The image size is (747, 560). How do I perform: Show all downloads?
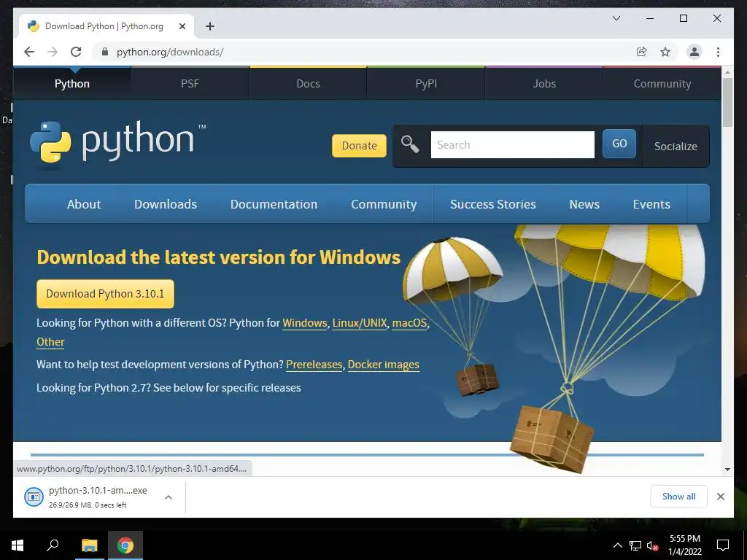click(679, 496)
